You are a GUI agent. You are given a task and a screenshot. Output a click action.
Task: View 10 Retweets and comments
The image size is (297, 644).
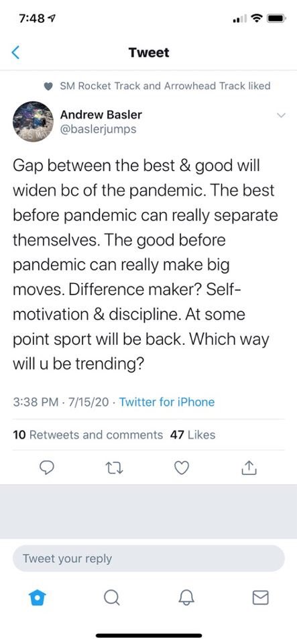pyautogui.click(x=88, y=435)
